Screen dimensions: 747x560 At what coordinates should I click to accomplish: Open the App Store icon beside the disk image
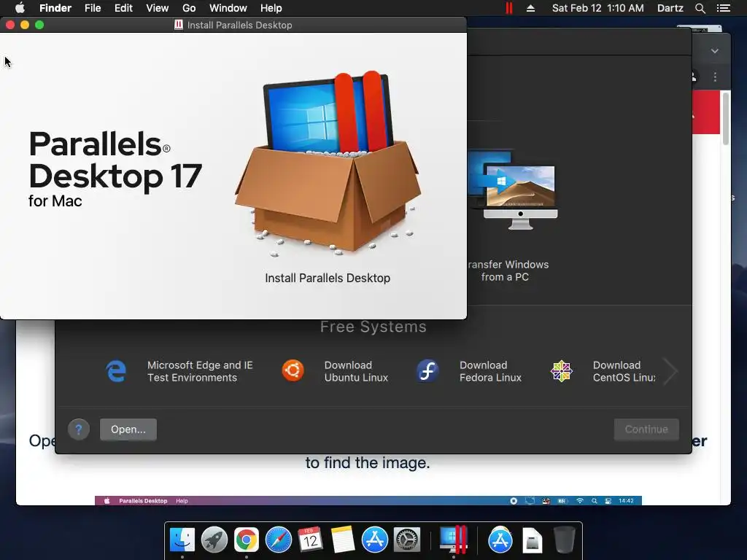click(x=500, y=540)
